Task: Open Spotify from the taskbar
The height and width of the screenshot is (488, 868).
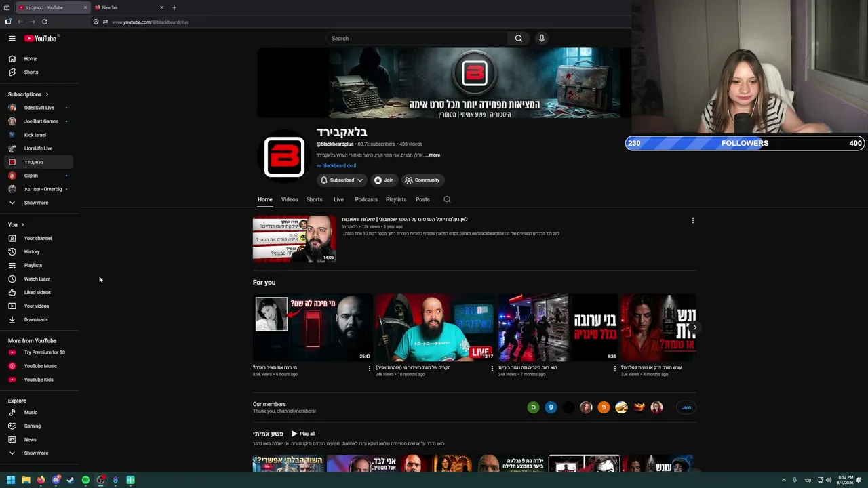Action: [x=85, y=480]
